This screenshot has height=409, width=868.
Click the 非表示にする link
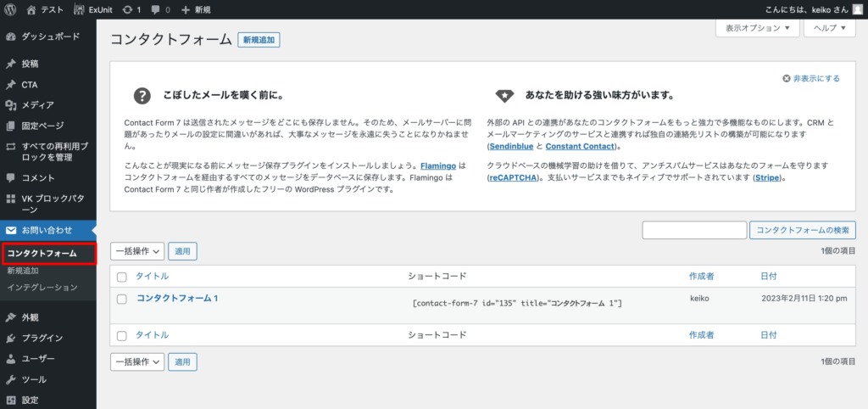pos(816,79)
